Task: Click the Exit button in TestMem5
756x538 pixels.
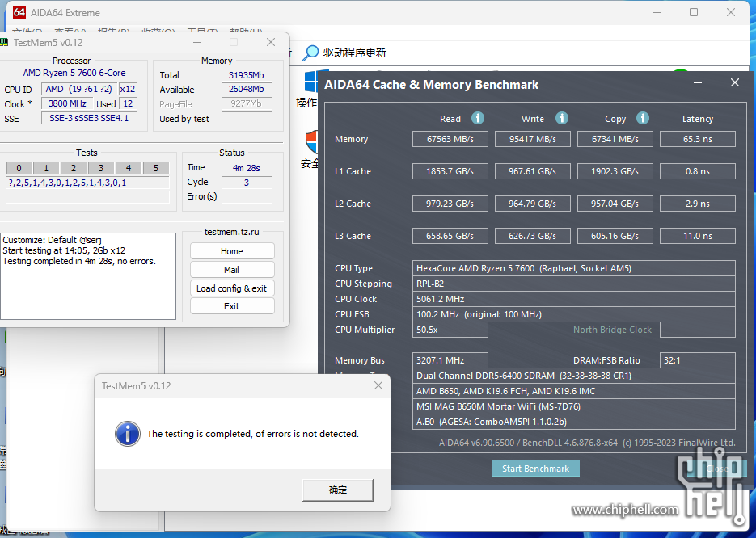Action: point(232,306)
